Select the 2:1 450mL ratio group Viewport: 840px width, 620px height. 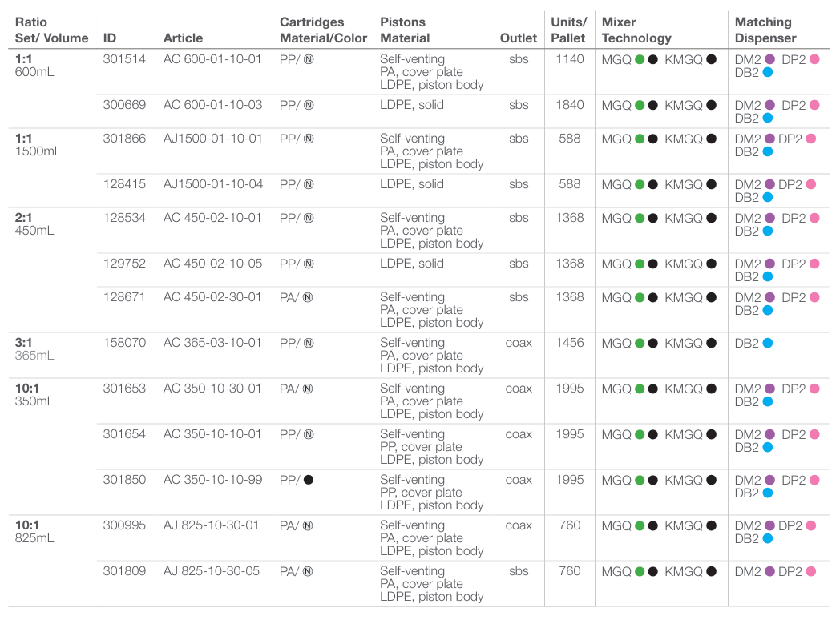(x=34, y=223)
